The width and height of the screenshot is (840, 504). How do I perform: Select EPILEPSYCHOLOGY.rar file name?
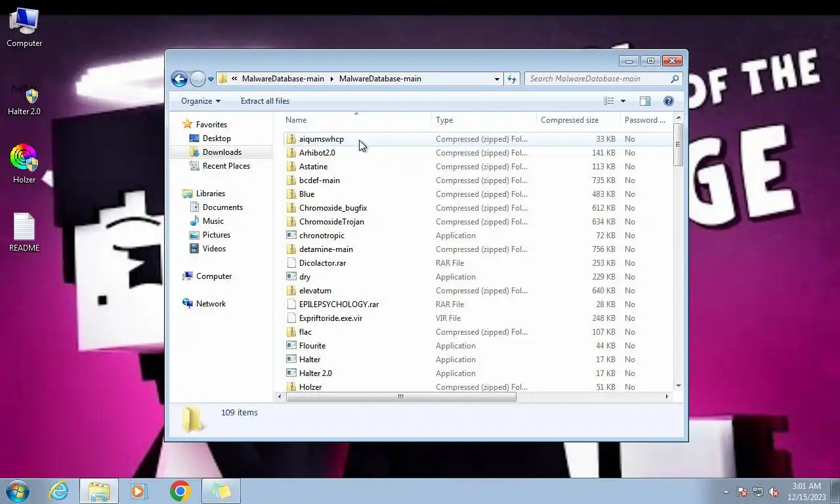tap(339, 304)
